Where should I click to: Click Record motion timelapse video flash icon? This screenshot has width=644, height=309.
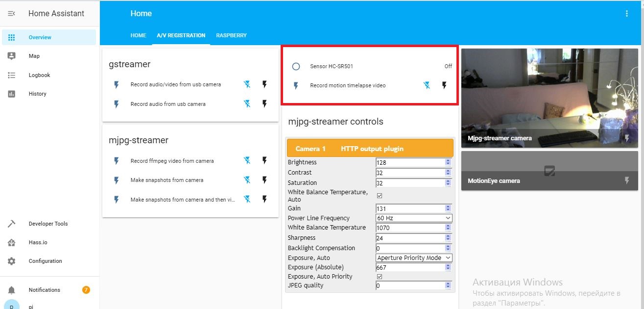point(296,86)
